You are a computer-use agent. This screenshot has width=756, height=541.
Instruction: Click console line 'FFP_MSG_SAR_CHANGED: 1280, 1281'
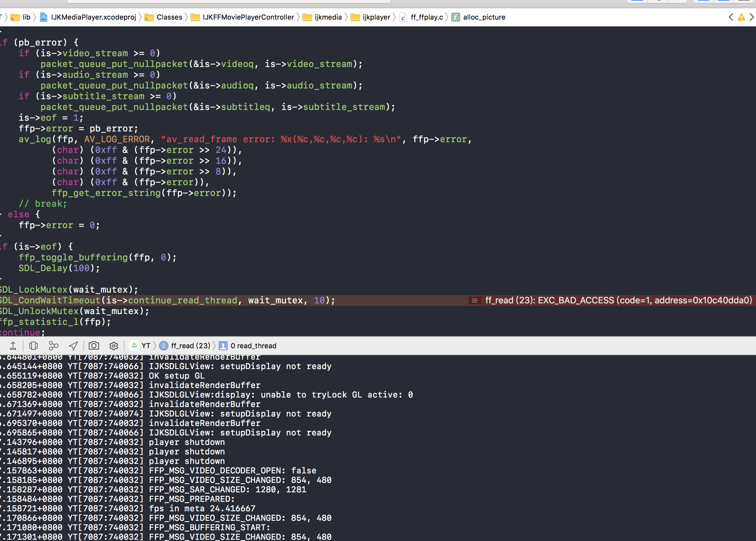(x=228, y=490)
